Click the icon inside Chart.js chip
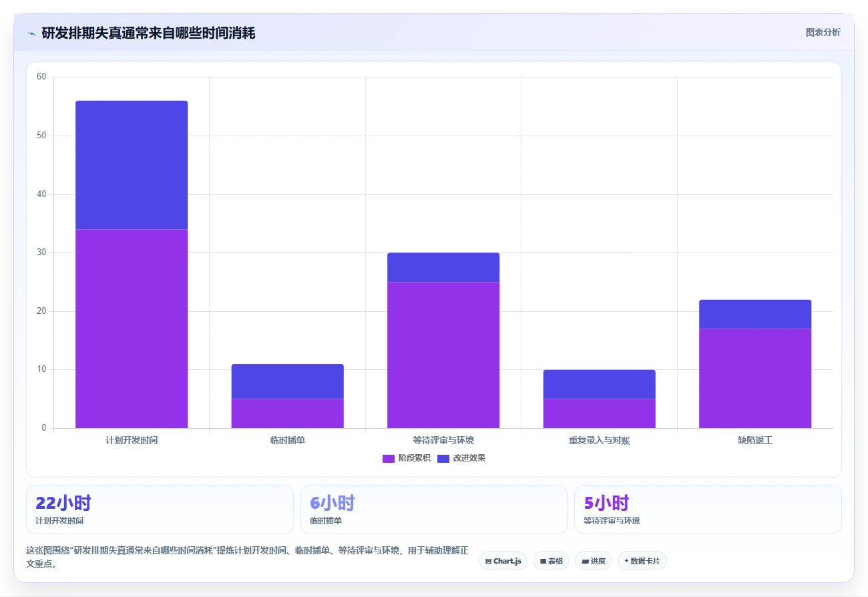This screenshot has width=868, height=597. coord(489,561)
